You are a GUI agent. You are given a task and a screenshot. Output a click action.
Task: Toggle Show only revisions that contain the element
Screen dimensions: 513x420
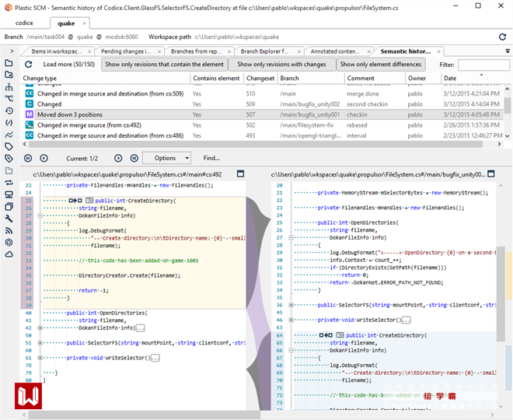(164, 65)
